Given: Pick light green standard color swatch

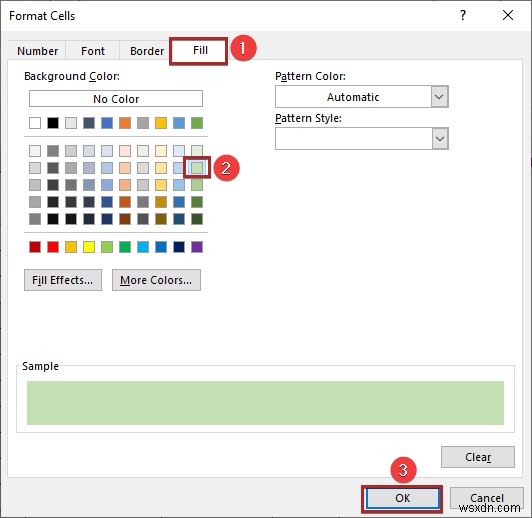Looking at the screenshot, I should pos(107,247).
